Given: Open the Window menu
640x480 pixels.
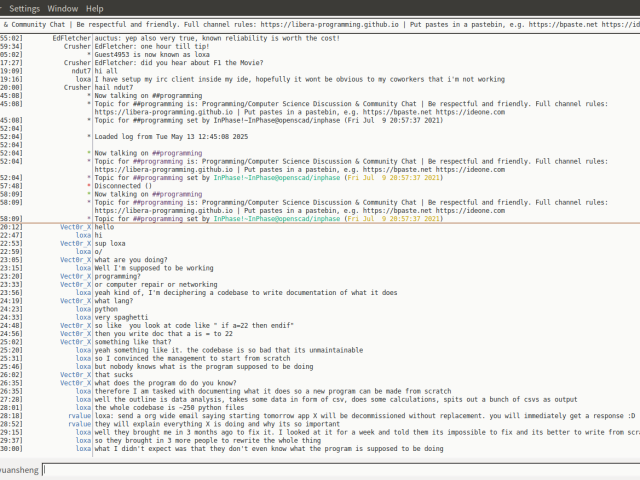Looking at the screenshot, I should (63, 7).
